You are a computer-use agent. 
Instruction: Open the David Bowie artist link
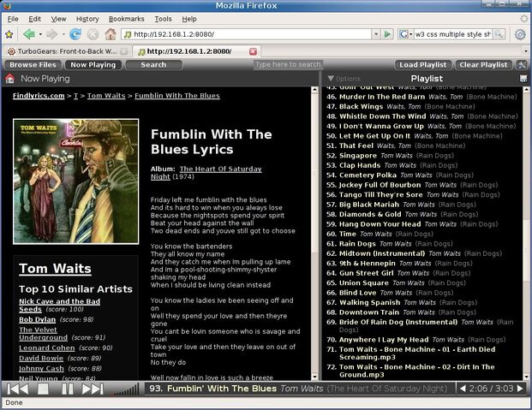(41, 358)
